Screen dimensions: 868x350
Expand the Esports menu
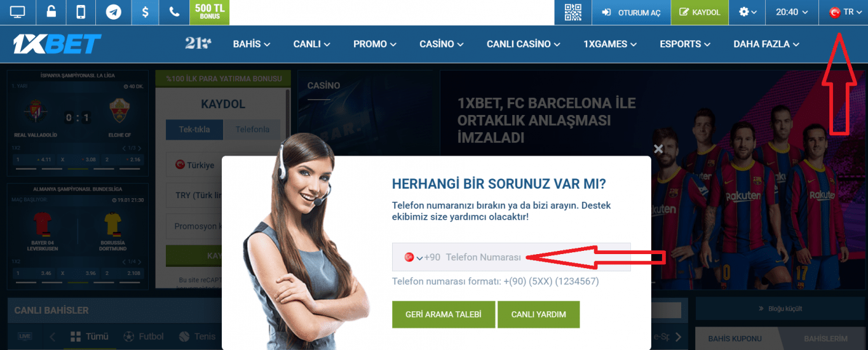[x=685, y=44]
